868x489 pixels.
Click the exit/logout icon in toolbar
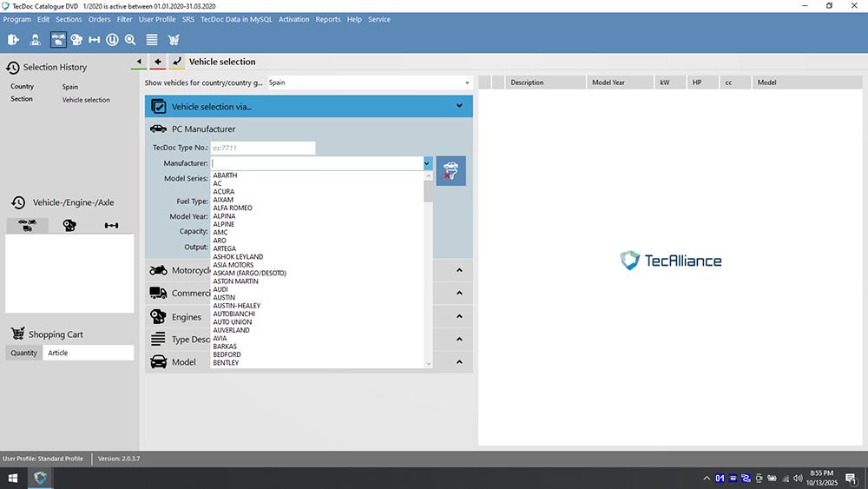pyautogui.click(x=13, y=39)
